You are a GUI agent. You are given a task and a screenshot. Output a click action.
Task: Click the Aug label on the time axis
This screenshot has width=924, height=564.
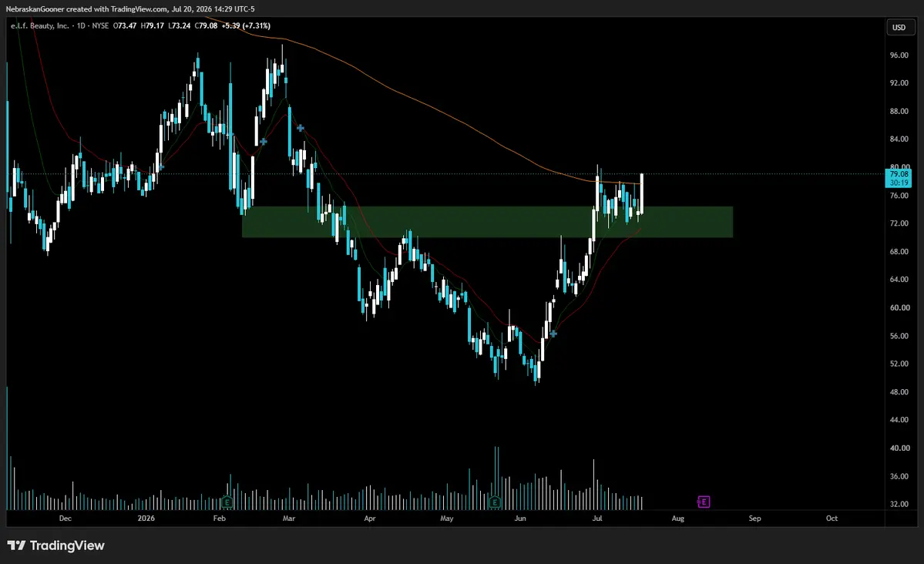(x=677, y=519)
